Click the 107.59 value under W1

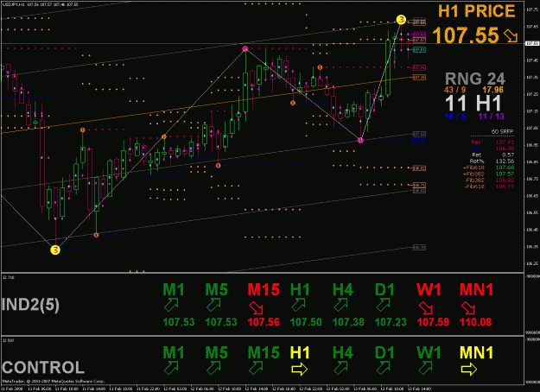tap(433, 322)
